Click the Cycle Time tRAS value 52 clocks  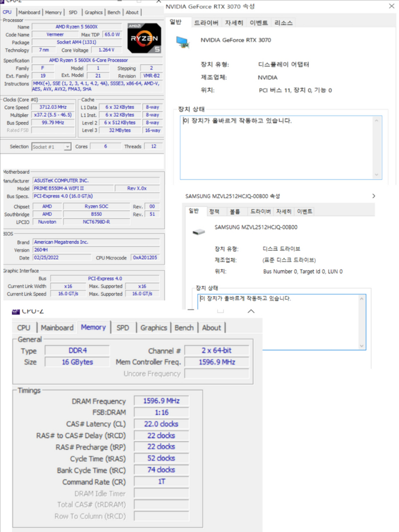pyautogui.click(x=161, y=458)
